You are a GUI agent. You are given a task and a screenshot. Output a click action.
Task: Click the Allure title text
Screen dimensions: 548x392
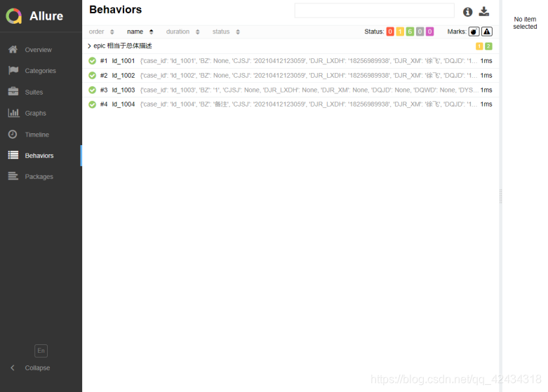point(46,16)
